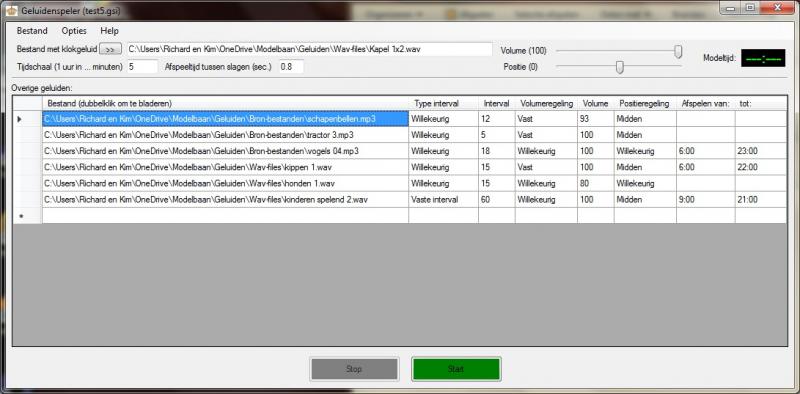Image resolution: width=800 pixels, height=394 pixels.
Task: Click the Interval column header
Action: [x=496, y=103]
